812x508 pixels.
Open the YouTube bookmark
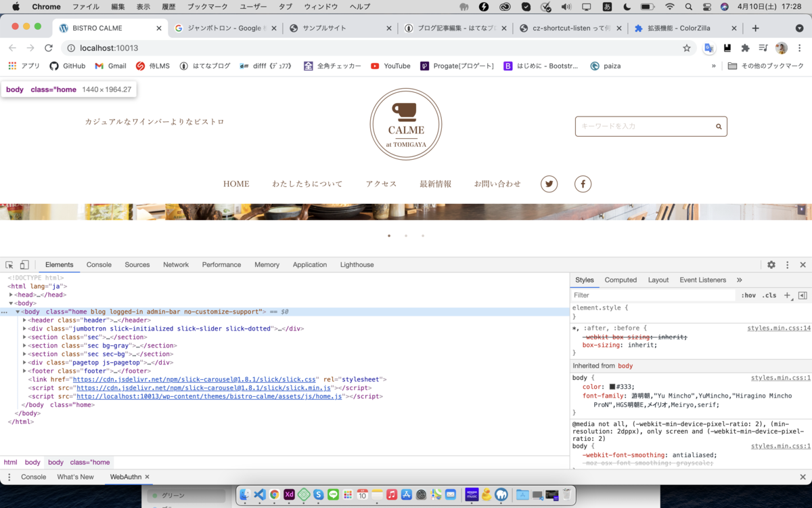(x=390, y=66)
